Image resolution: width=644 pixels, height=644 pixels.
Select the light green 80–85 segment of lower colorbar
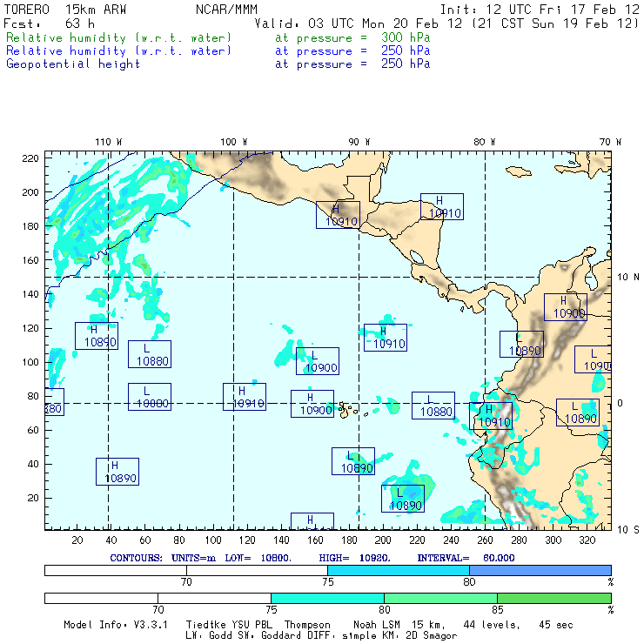[439, 599]
